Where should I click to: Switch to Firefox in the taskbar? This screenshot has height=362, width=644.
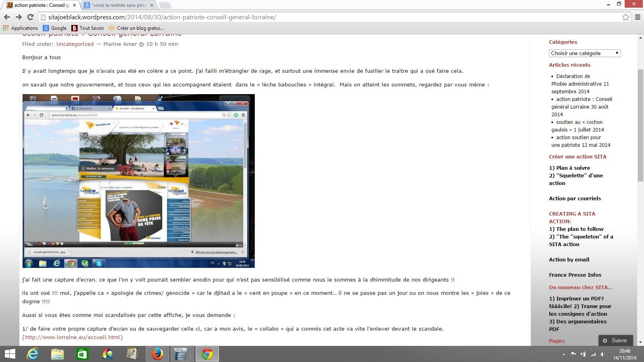(157, 354)
